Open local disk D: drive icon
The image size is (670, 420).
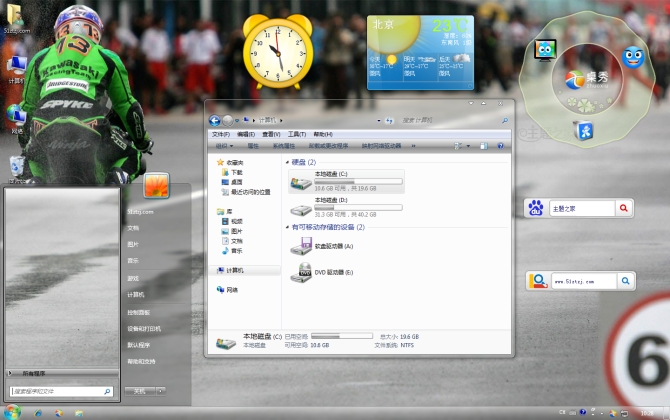pos(301,209)
